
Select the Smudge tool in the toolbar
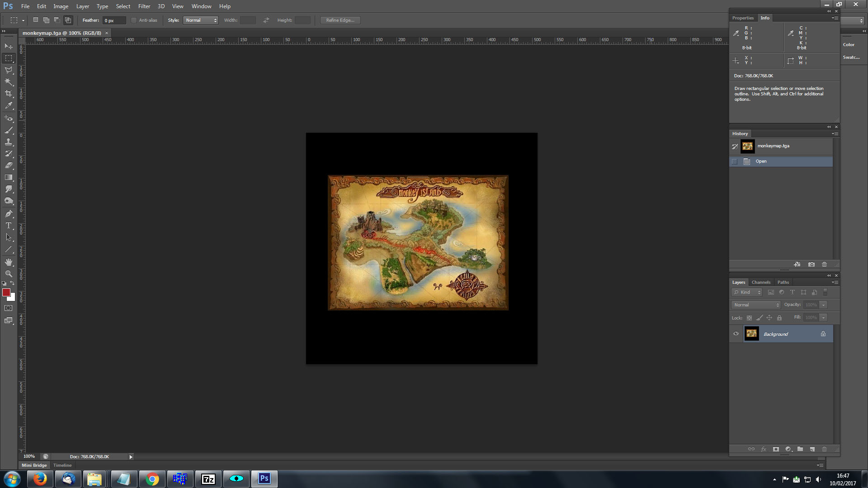click(x=9, y=189)
